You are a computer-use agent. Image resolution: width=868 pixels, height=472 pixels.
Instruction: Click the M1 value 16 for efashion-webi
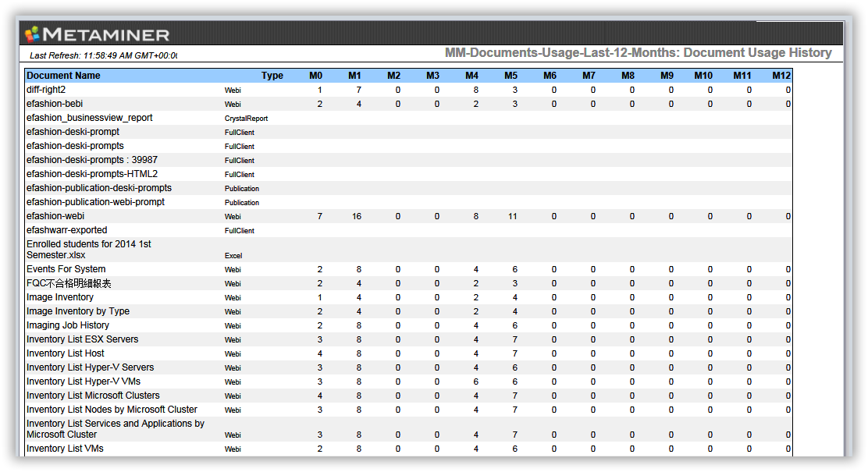[357, 216]
